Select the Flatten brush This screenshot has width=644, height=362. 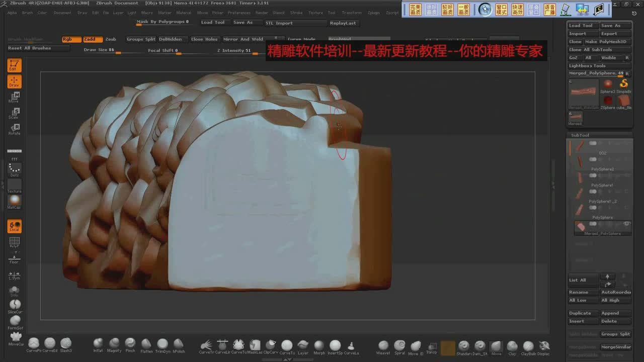point(146,345)
